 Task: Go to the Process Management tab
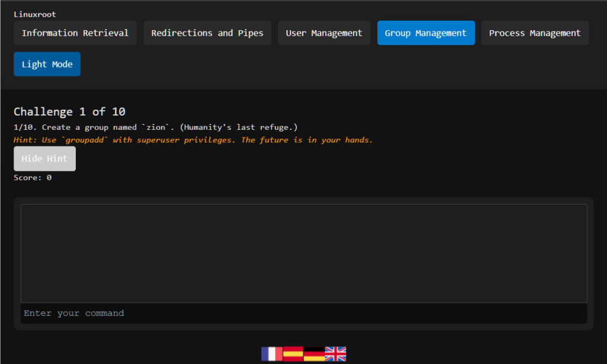535,33
